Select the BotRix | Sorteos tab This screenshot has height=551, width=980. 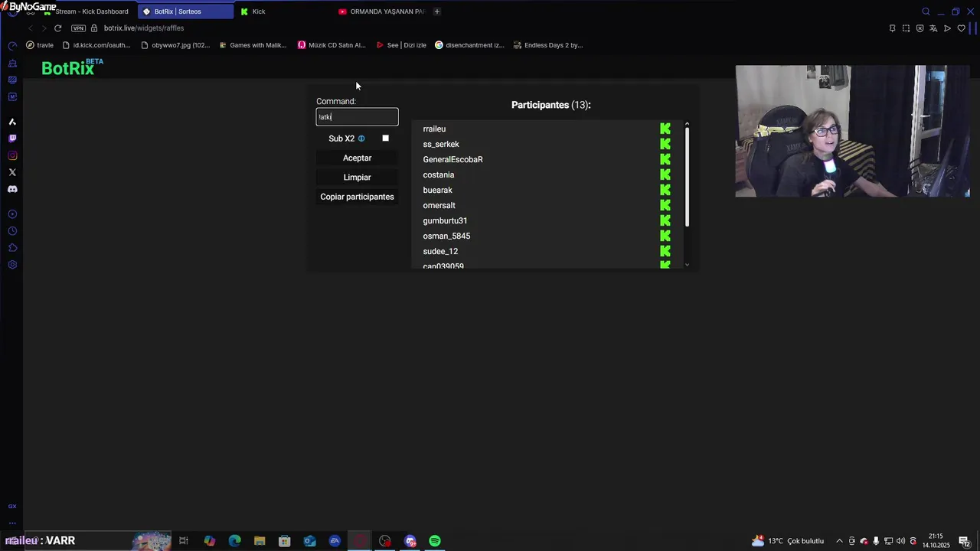(186, 11)
